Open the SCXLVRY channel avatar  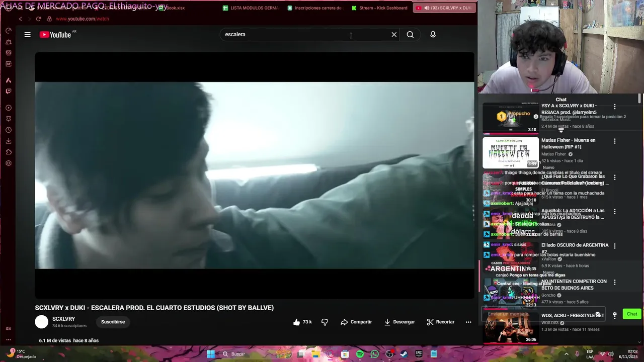(42, 322)
